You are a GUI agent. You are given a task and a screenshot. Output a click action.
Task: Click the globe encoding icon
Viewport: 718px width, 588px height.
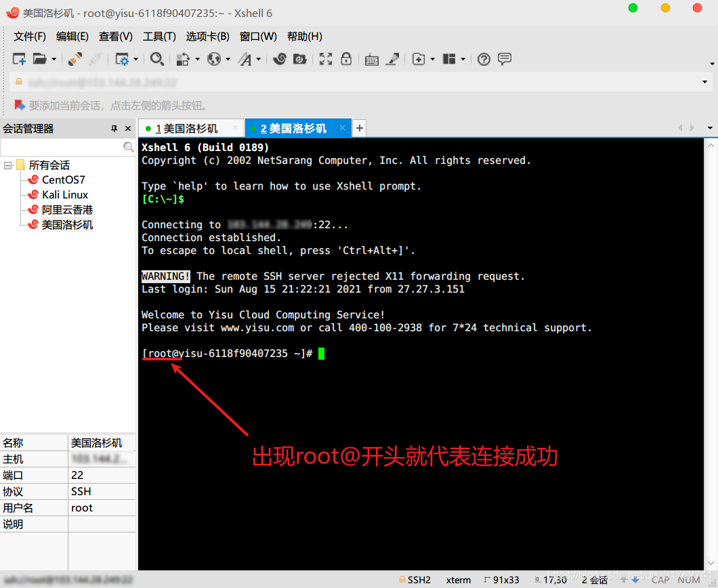(214, 59)
